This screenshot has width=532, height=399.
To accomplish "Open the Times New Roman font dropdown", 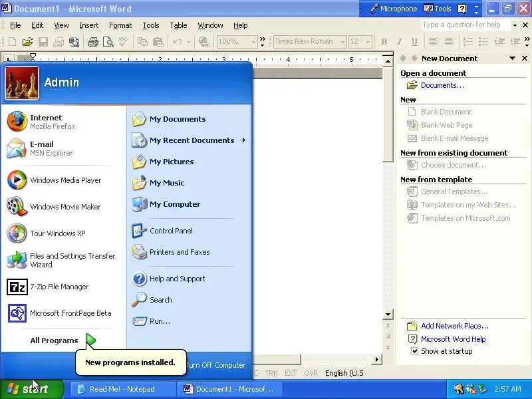I will click(x=342, y=42).
